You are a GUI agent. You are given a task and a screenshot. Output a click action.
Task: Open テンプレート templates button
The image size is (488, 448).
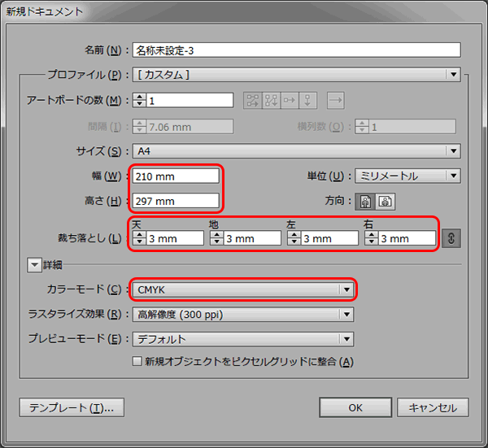tap(72, 407)
